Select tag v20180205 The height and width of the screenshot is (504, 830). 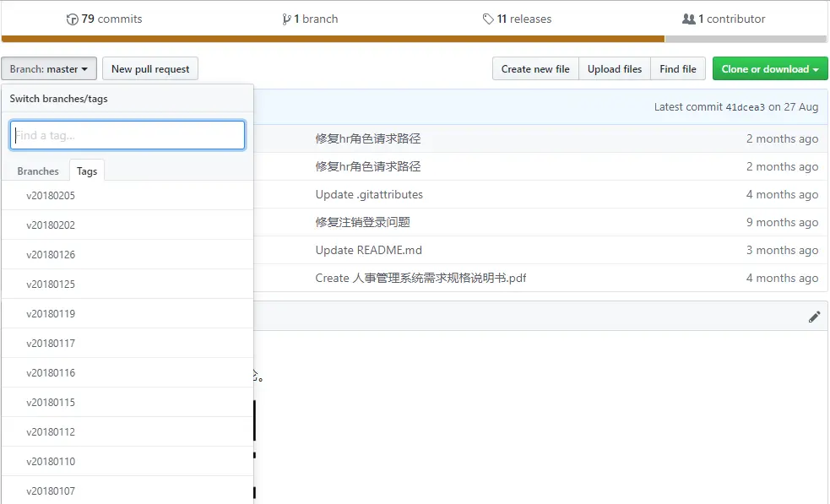pyautogui.click(x=127, y=195)
